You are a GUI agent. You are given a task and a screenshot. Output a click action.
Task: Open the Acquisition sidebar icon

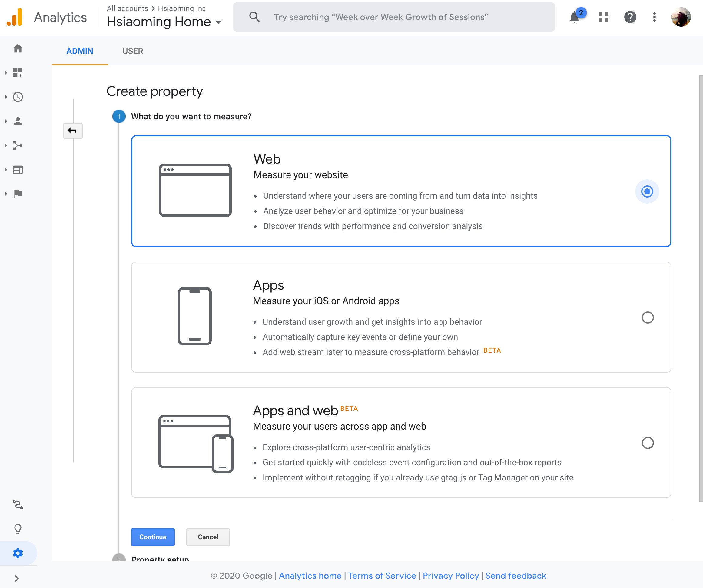18,145
